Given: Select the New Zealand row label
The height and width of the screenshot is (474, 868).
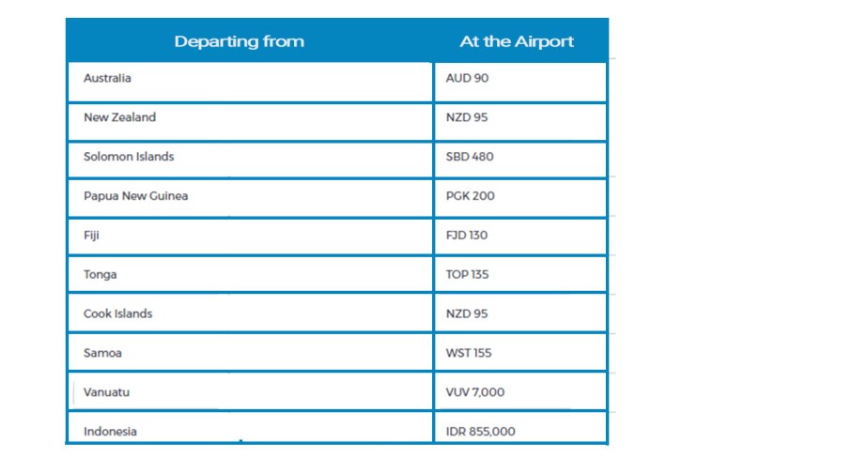Looking at the screenshot, I should click(x=119, y=117).
